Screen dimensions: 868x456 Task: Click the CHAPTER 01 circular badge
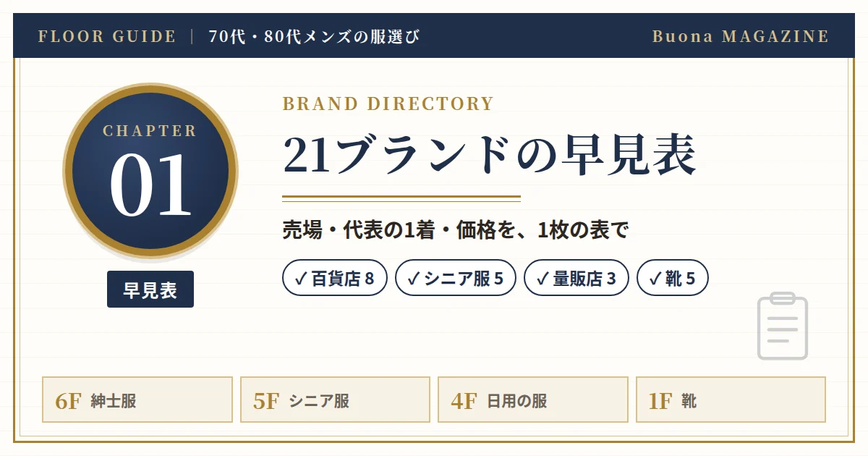[x=150, y=171]
